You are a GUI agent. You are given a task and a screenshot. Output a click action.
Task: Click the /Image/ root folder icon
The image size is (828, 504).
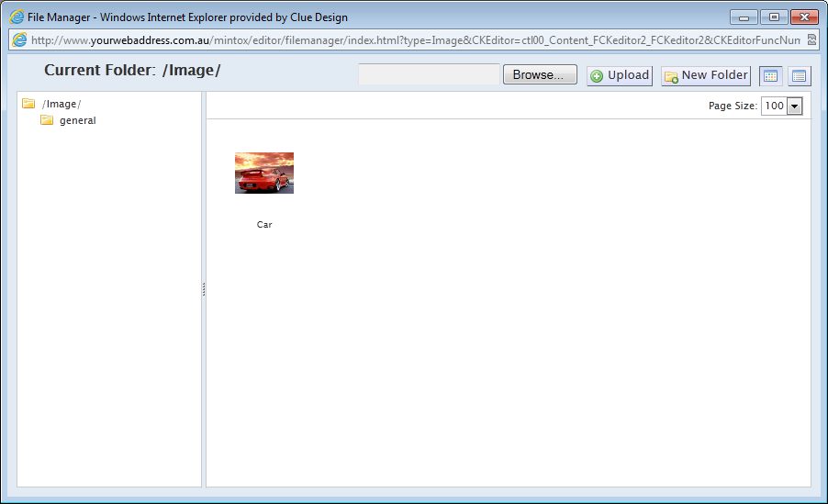(x=28, y=104)
